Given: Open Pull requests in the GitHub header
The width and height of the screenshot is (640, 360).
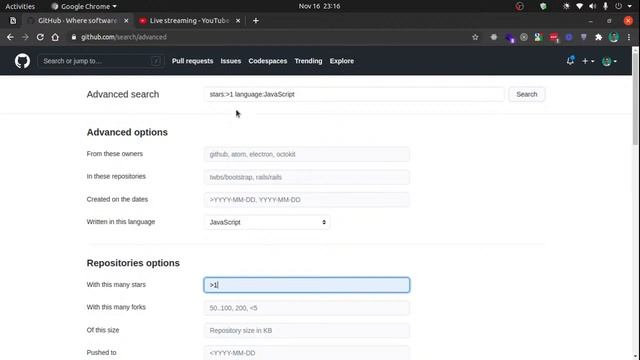Looking at the screenshot, I should point(192,61).
